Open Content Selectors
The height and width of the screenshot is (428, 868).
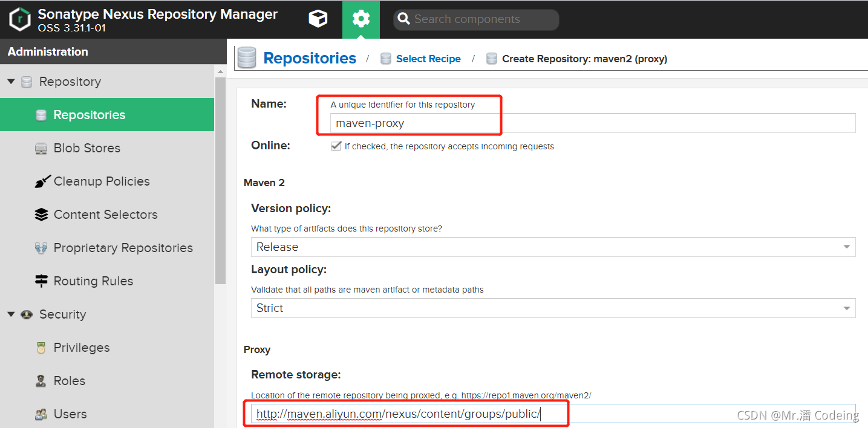click(107, 215)
